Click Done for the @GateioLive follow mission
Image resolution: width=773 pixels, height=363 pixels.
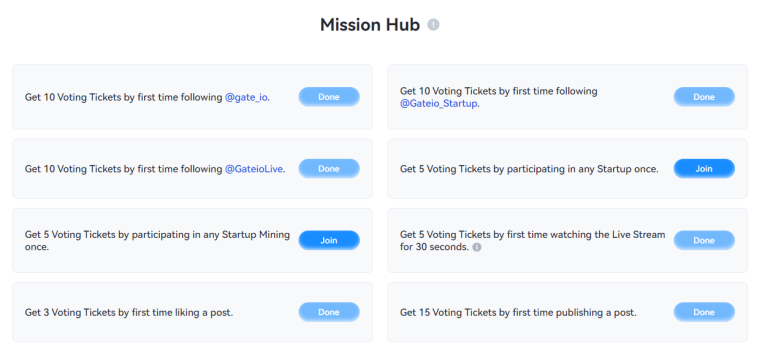click(x=329, y=169)
